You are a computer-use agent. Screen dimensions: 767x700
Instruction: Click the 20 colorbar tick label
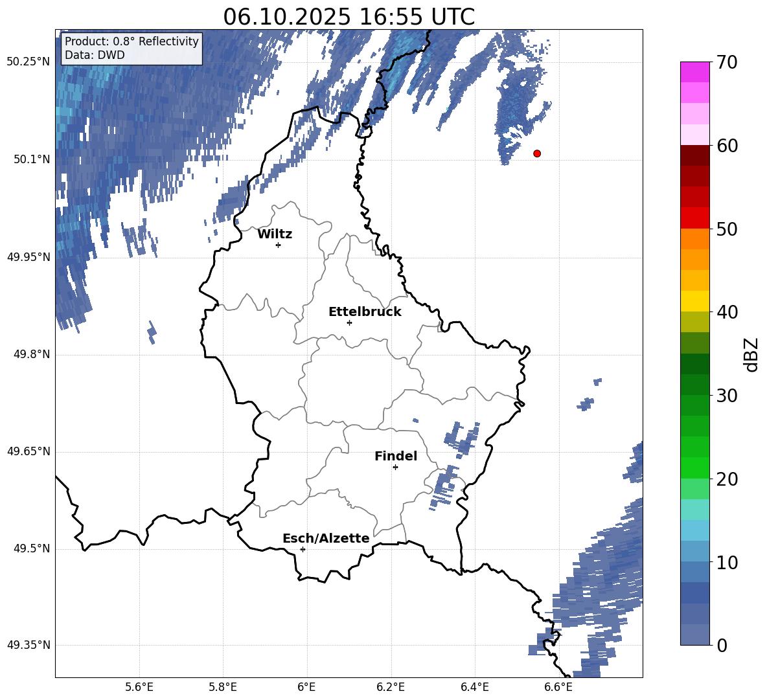(727, 479)
